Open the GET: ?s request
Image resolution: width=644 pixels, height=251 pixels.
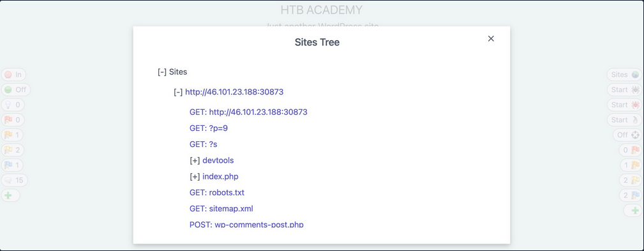[x=204, y=144]
